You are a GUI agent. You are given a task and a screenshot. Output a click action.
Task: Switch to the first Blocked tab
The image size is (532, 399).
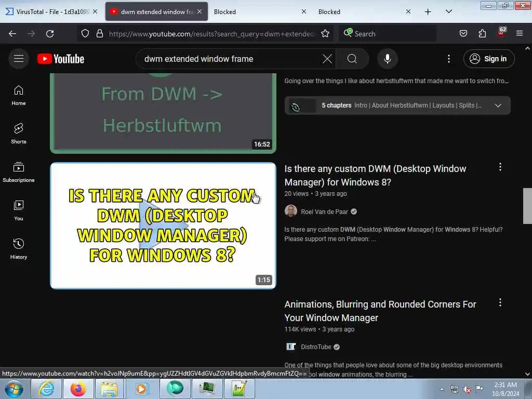tap(260, 11)
